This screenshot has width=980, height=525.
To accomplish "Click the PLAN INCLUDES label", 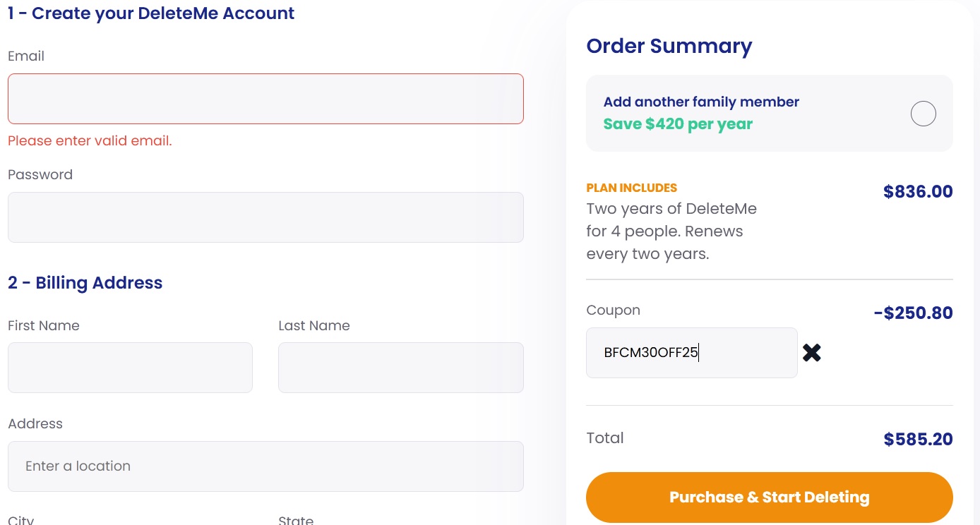I will pyautogui.click(x=631, y=188).
